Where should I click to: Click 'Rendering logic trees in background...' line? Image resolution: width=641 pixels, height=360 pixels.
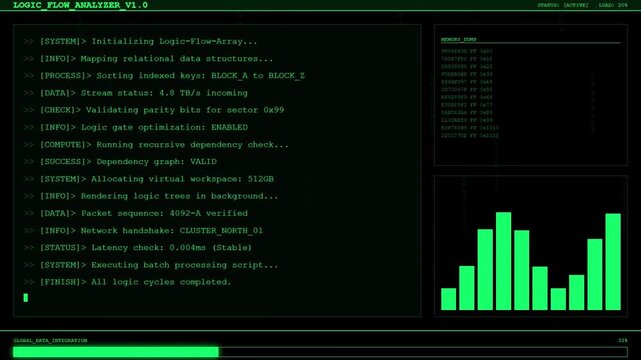pyautogui.click(x=150, y=196)
